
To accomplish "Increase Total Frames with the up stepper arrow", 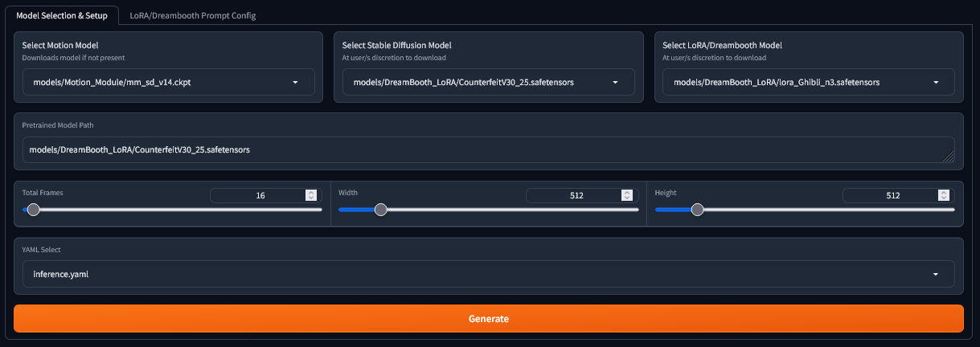I will (311, 193).
